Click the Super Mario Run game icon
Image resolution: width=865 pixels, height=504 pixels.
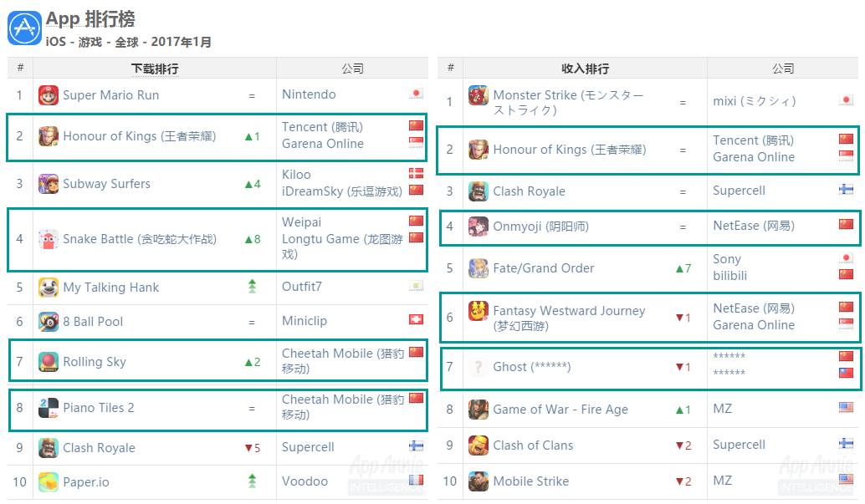point(49,95)
